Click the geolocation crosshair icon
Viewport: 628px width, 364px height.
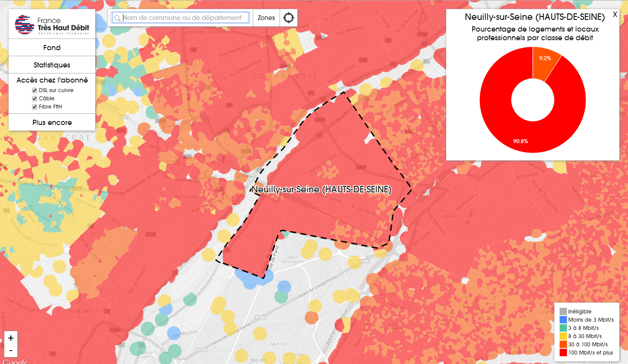[288, 18]
